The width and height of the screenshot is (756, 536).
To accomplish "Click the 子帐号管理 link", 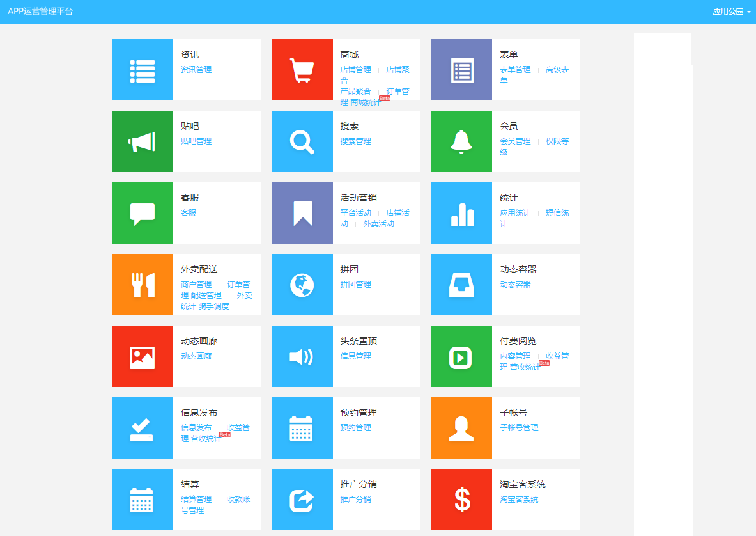I will [x=519, y=428].
